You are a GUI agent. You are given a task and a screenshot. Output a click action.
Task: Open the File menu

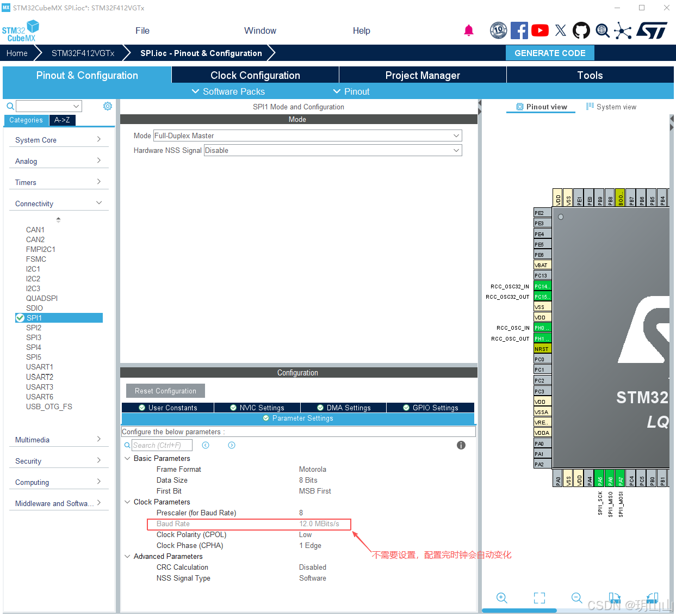pyautogui.click(x=142, y=30)
